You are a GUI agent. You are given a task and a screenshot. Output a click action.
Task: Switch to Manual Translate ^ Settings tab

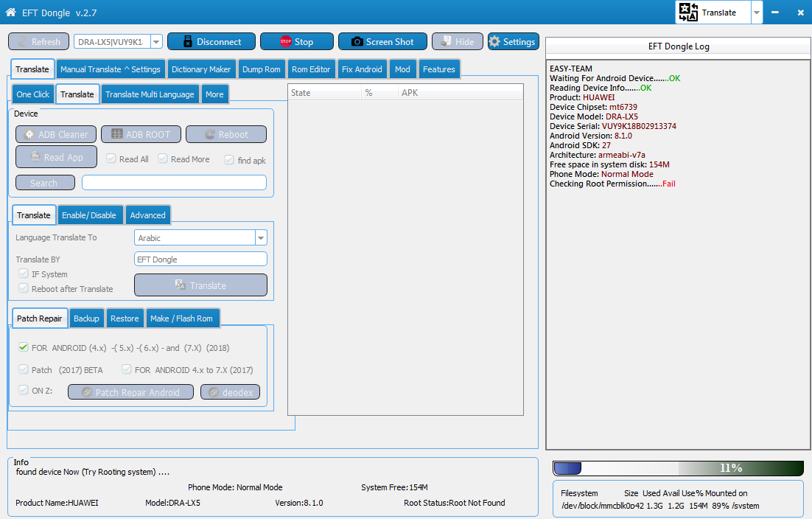coord(111,69)
